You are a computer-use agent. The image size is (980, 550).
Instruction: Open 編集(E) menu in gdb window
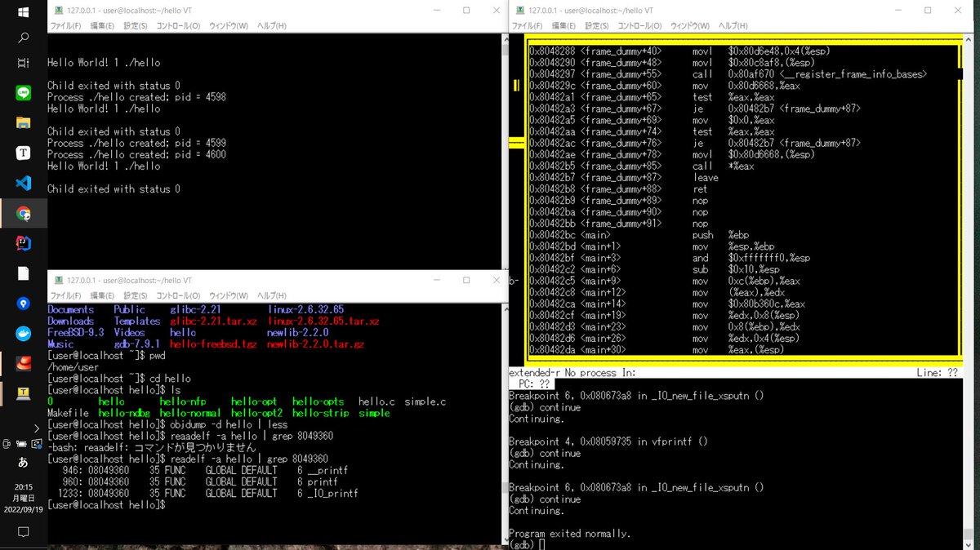tap(563, 26)
